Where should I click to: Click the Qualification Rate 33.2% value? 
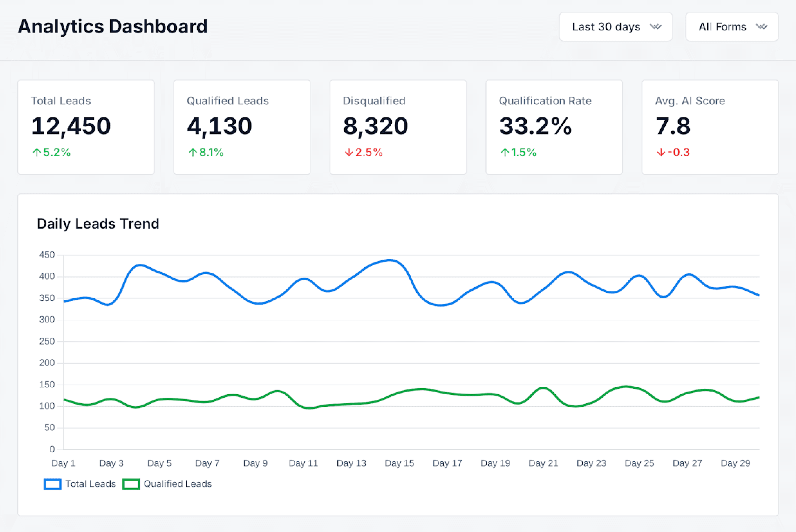[x=536, y=126]
